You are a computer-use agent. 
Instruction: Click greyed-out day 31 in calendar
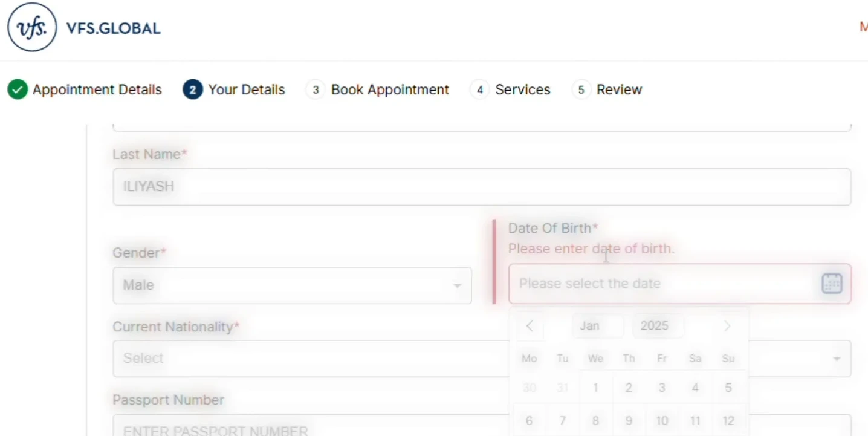click(x=563, y=388)
